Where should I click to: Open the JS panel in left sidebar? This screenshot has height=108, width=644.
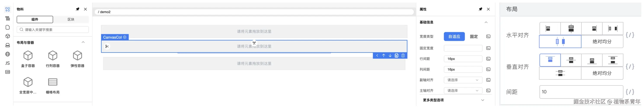click(x=8, y=63)
